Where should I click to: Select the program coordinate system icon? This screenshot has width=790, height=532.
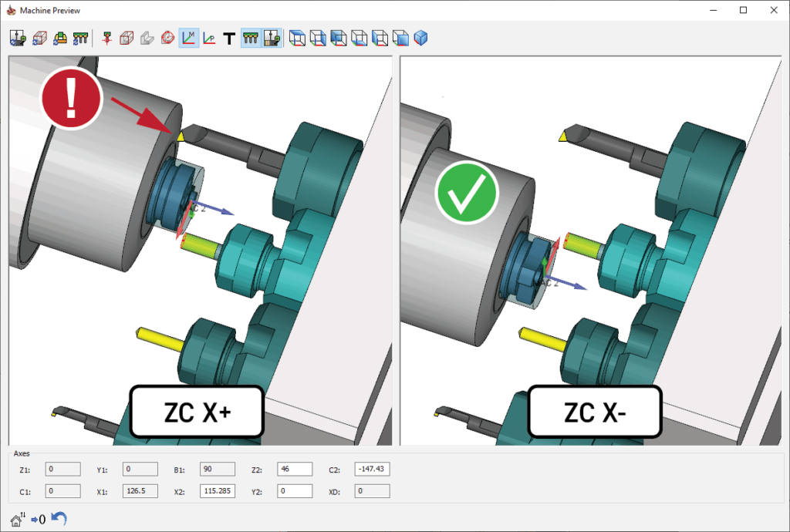coord(209,37)
